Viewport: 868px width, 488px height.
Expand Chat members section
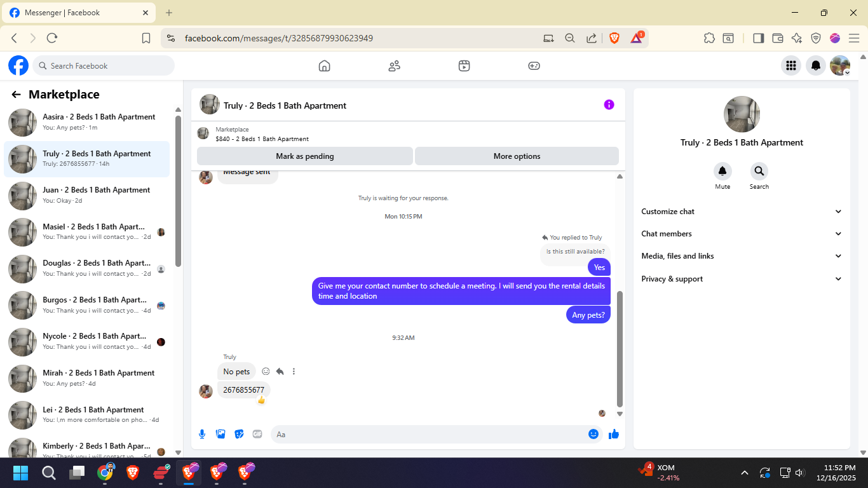[742, 234]
